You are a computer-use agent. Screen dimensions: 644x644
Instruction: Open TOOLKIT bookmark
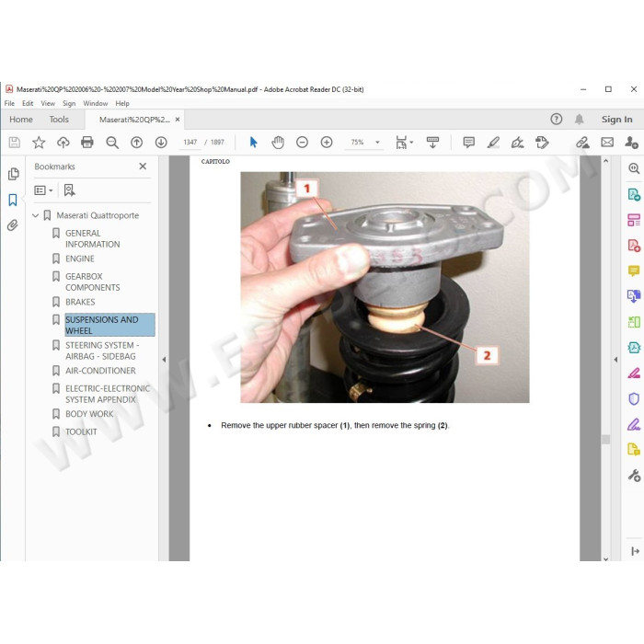81,431
